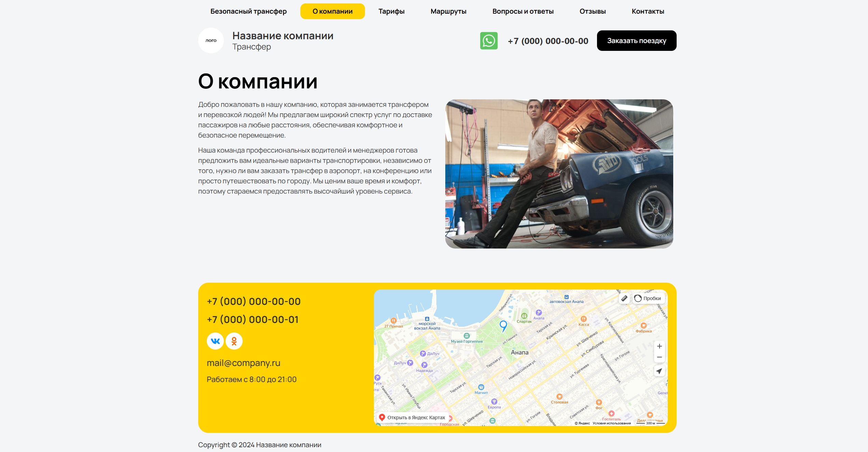Open the Контакты menu item
Viewport: 868px width, 452px height.
point(648,11)
